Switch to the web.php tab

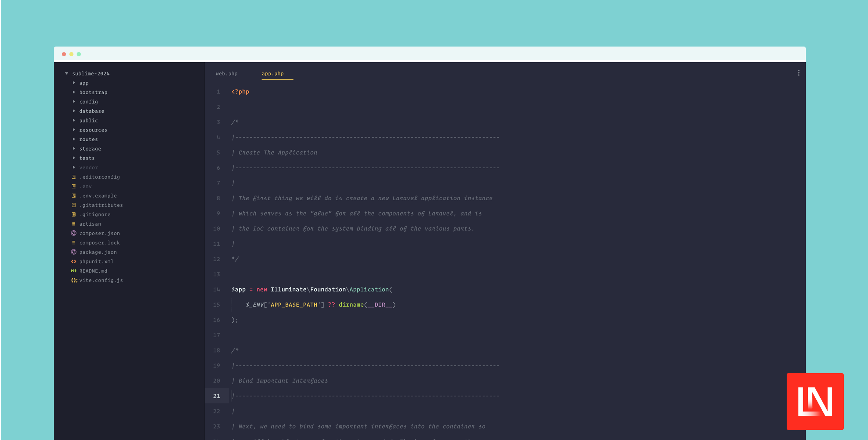[226, 74]
